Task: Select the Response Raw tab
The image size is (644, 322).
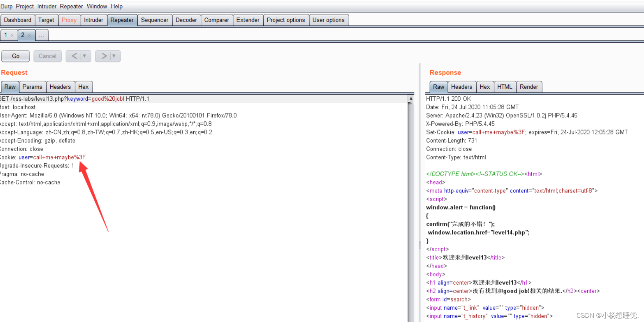Action: pos(439,87)
